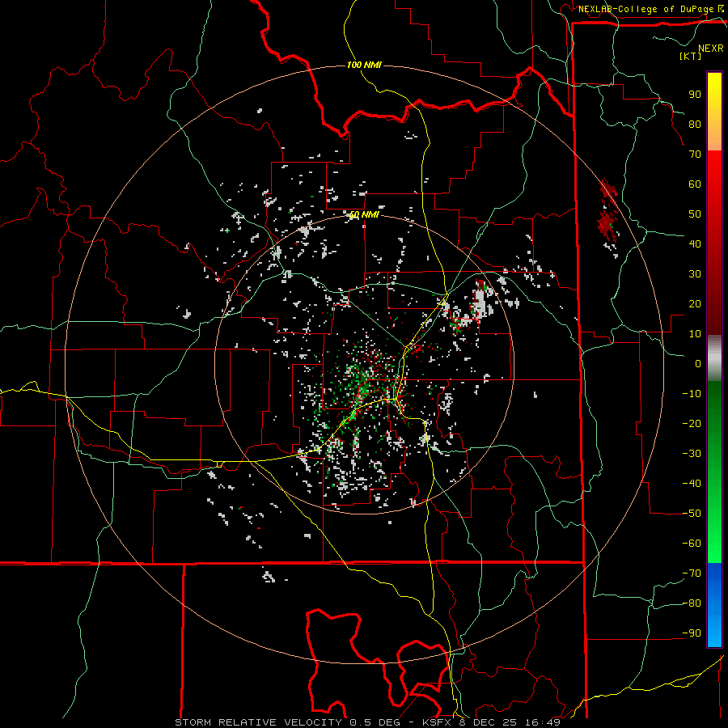Screen dimensions: 728x728
Task: Click the -20 value on the velocity scale
Action: pyautogui.click(x=692, y=423)
